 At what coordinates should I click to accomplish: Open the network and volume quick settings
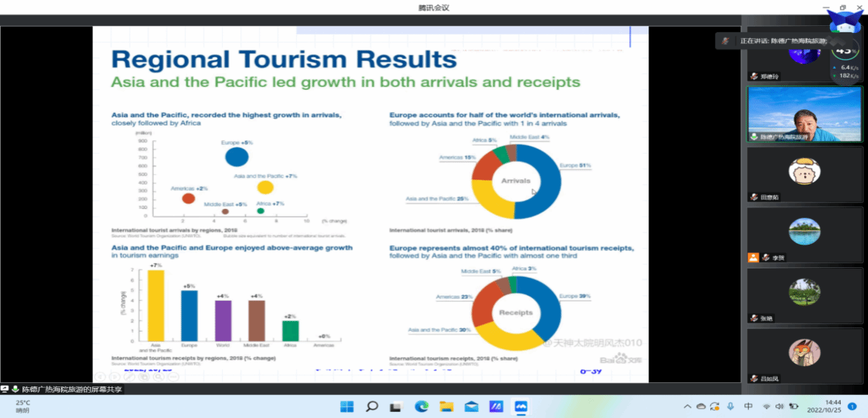780,406
